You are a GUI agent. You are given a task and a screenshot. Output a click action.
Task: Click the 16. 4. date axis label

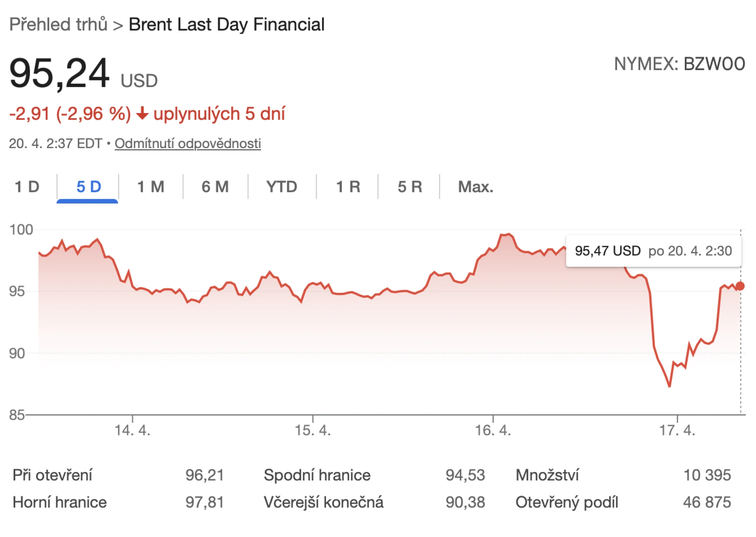(x=493, y=430)
